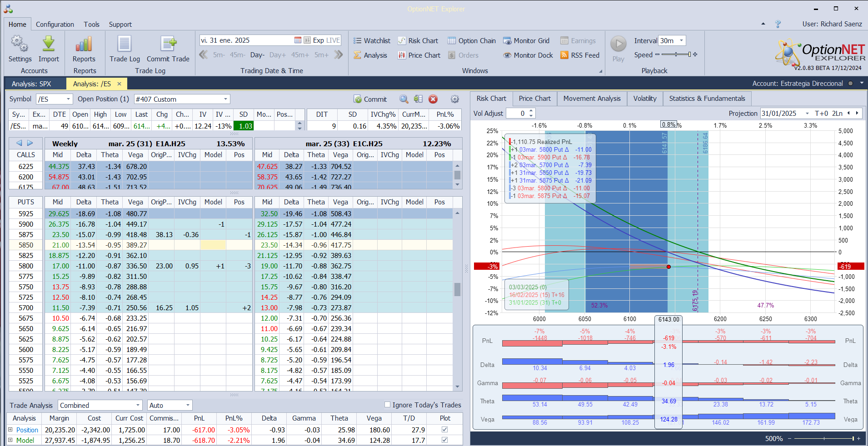Open the Risk Chart window from ribbon
The image size is (868, 446).
(418, 41)
